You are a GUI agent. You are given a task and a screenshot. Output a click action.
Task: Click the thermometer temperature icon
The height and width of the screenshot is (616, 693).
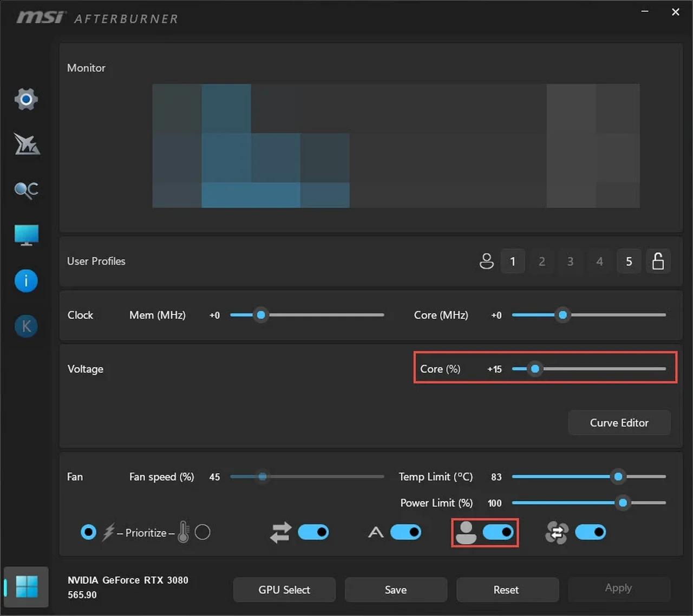point(182,532)
